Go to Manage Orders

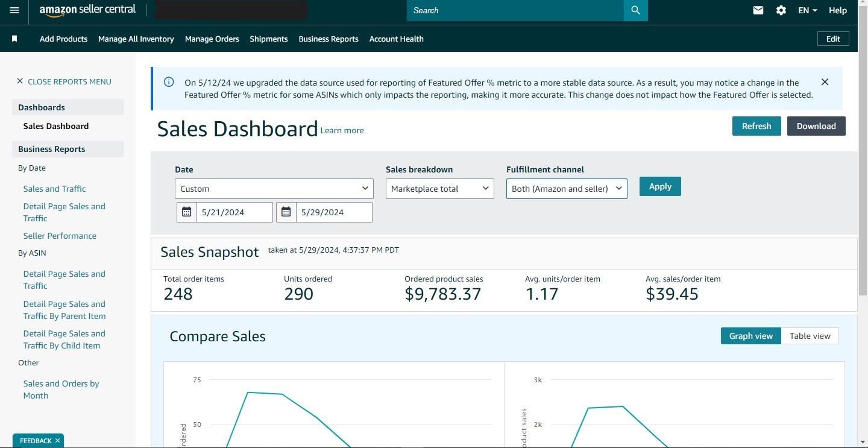click(x=212, y=39)
